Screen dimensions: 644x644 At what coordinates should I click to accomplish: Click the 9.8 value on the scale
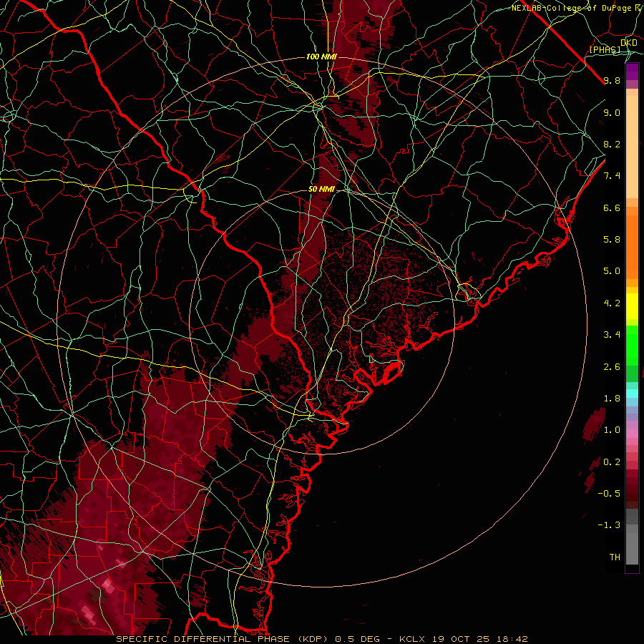pos(612,80)
